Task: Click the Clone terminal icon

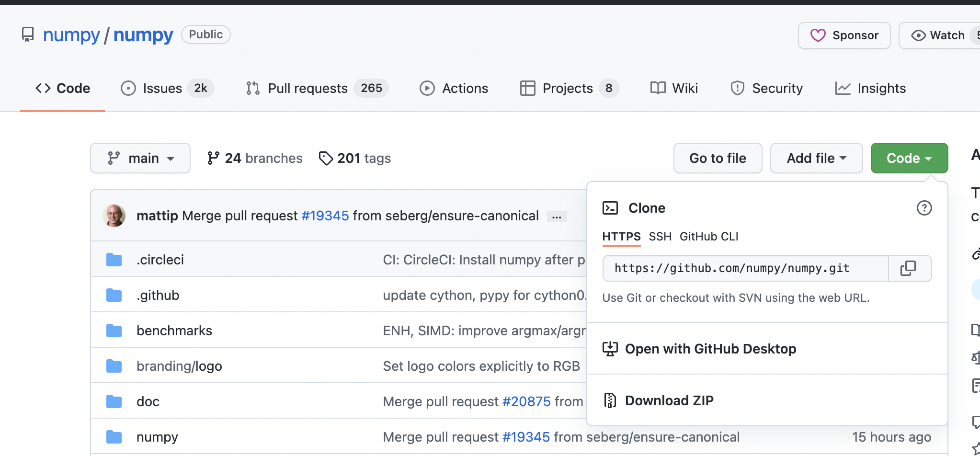Action: [x=610, y=208]
